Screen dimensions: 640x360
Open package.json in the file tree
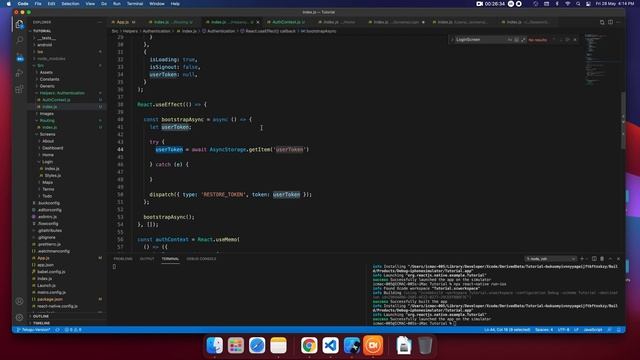click(50, 299)
